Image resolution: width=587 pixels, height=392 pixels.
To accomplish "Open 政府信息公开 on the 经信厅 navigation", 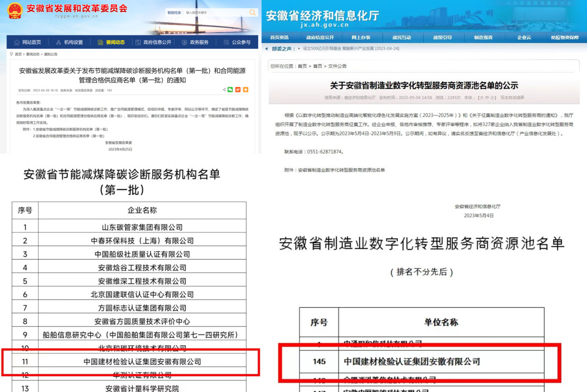I will tap(320, 37).
